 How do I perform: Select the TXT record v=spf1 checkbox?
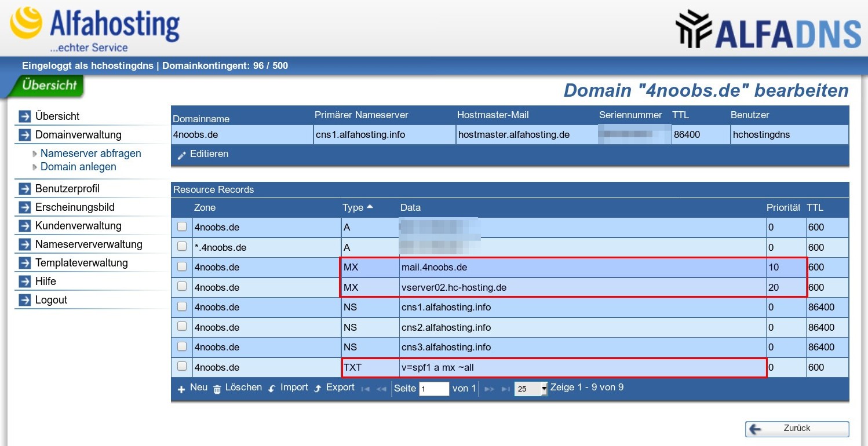tap(182, 366)
